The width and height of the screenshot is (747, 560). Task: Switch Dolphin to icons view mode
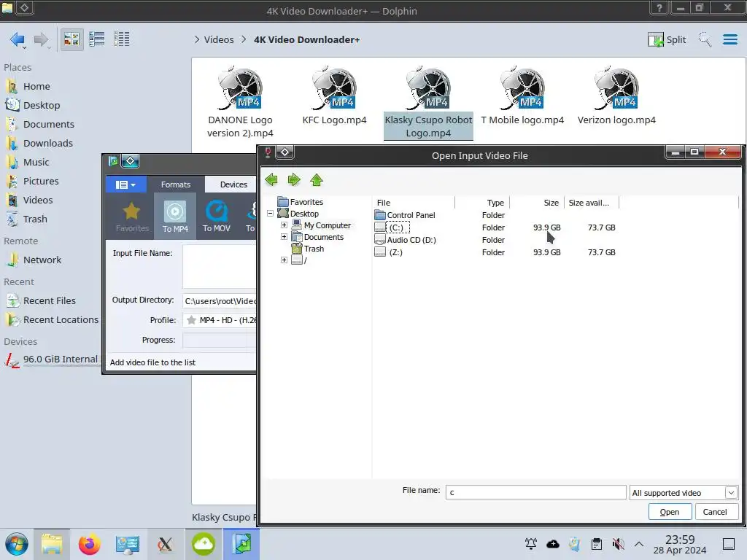(x=71, y=39)
